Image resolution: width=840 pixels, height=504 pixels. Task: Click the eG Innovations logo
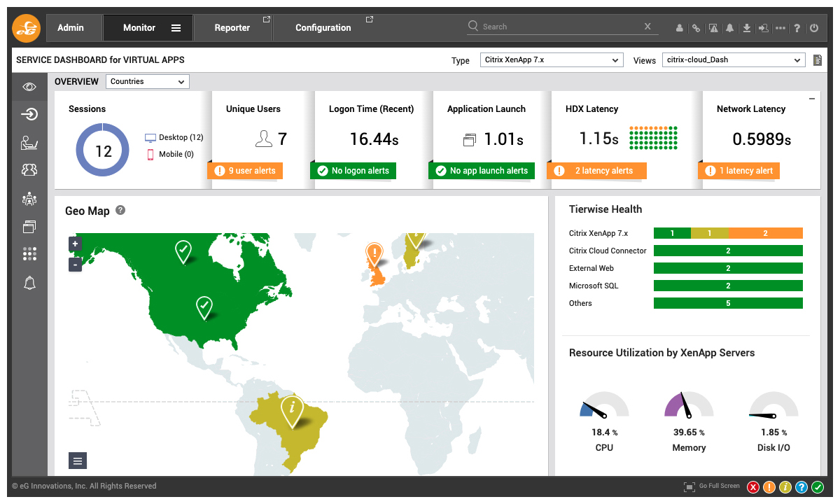click(27, 28)
